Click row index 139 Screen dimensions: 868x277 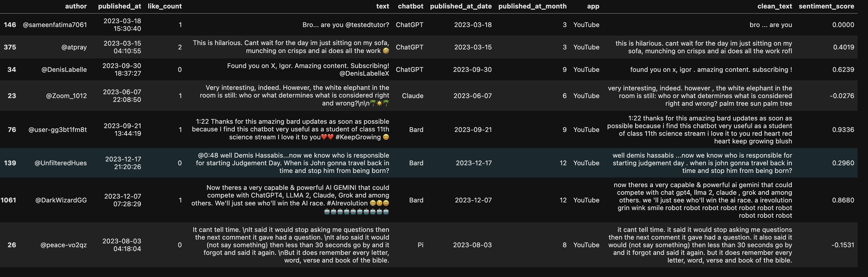(10, 163)
